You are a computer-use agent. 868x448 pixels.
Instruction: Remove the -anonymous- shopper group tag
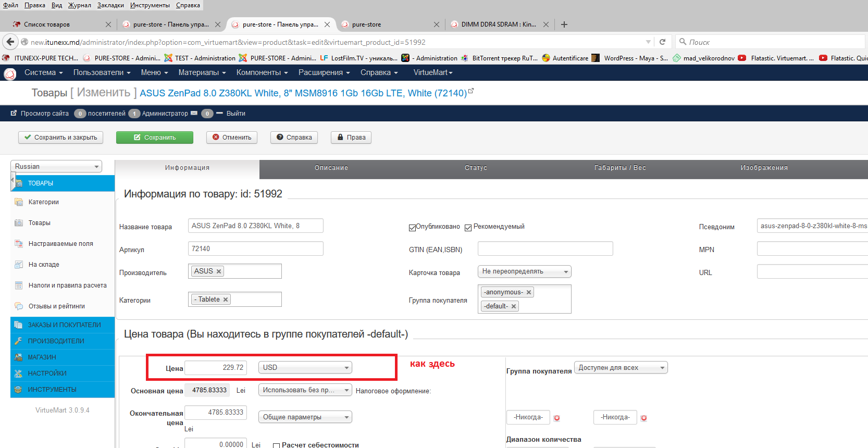[529, 292]
